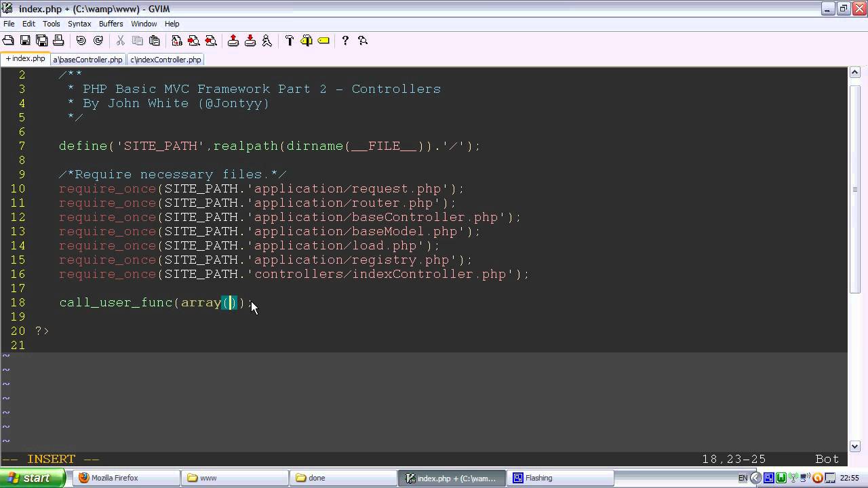The width and height of the screenshot is (868, 488).
Task: Click the scissors Cut icon
Action: click(121, 41)
